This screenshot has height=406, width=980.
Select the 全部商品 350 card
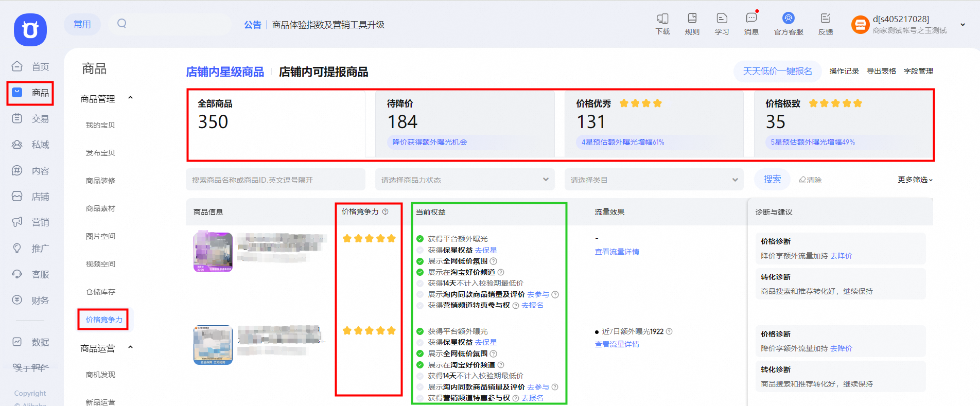(x=276, y=125)
